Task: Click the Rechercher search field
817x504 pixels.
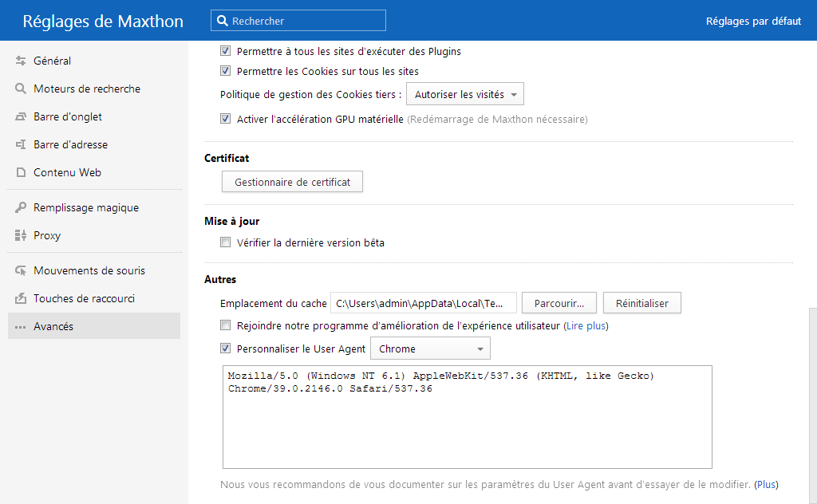Action: pyautogui.click(x=298, y=21)
